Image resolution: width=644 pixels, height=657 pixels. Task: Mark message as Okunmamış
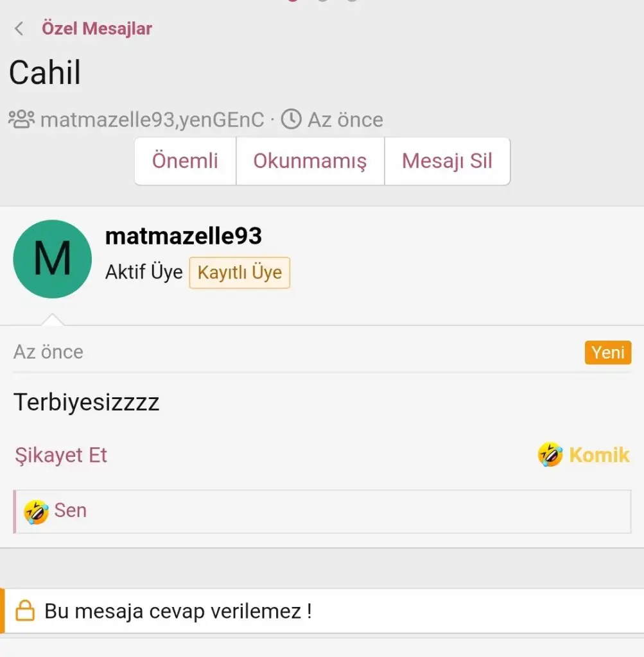[x=310, y=161]
